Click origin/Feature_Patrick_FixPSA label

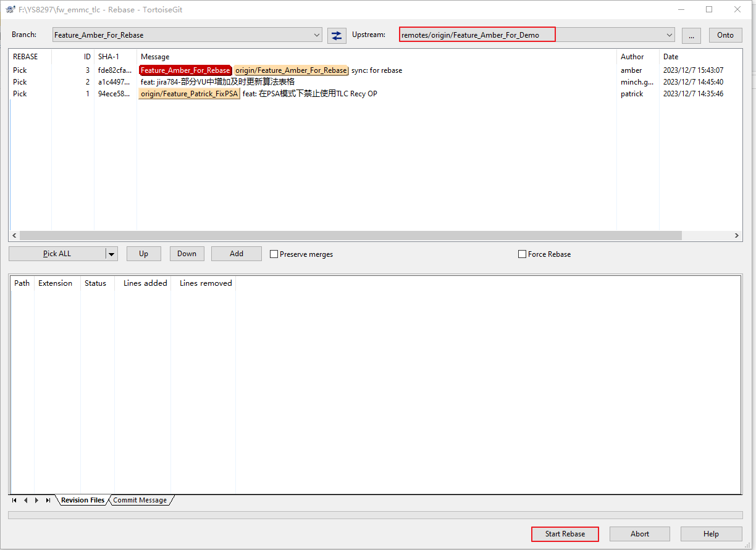pyautogui.click(x=189, y=94)
